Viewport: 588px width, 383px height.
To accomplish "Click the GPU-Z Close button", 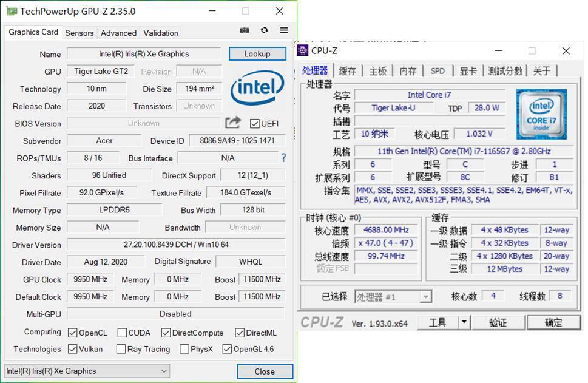I will 265,371.
